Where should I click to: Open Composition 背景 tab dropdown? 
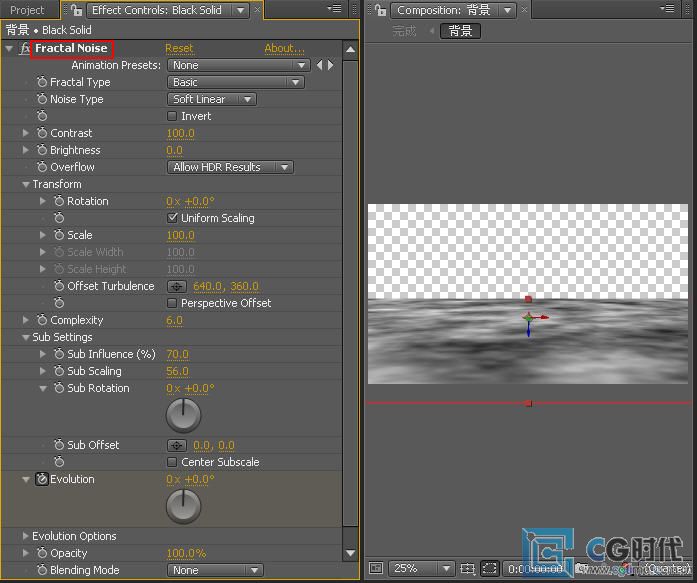pyautogui.click(x=507, y=10)
